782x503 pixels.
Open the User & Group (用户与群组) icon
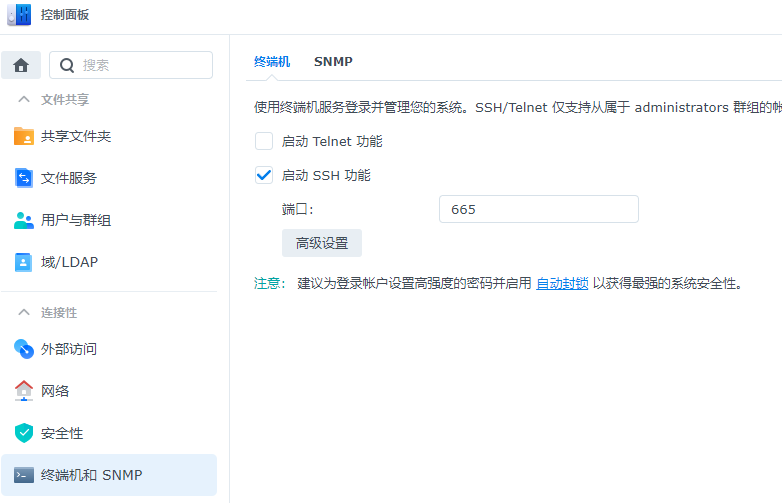tap(24, 220)
